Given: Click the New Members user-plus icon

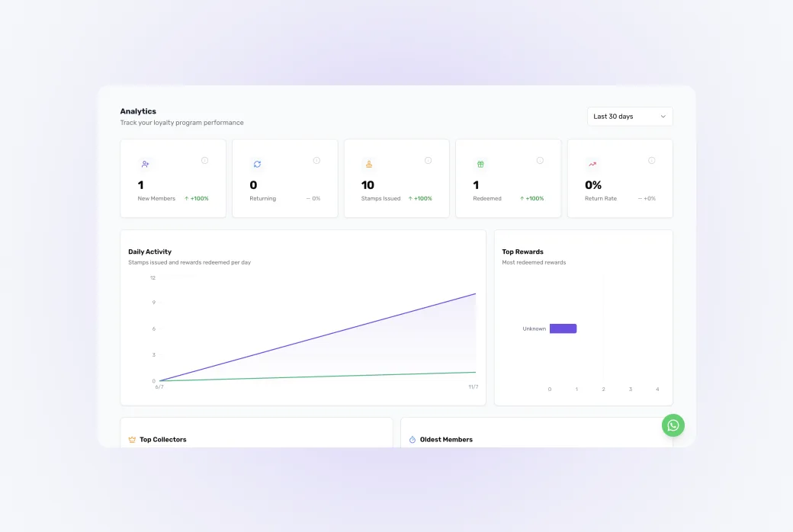Looking at the screenshot, I should (x=145, y=164).
